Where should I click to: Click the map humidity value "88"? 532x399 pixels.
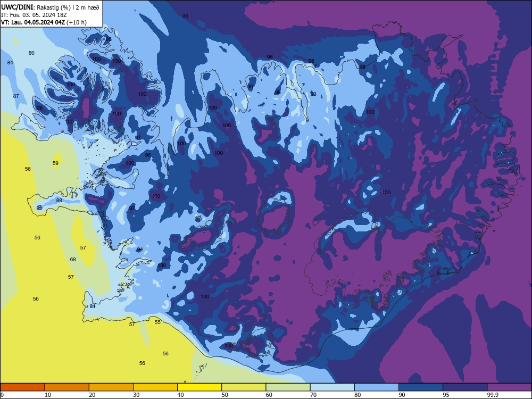pos(59,201)
